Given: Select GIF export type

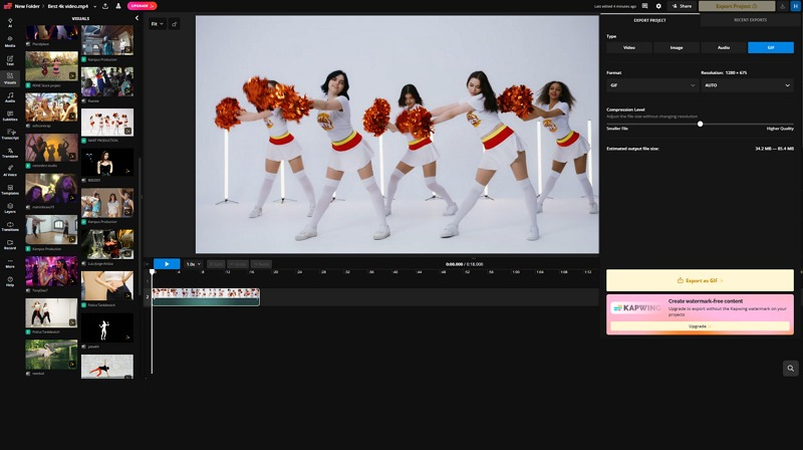Looking at the screenshot, I should tap(771, 48).
